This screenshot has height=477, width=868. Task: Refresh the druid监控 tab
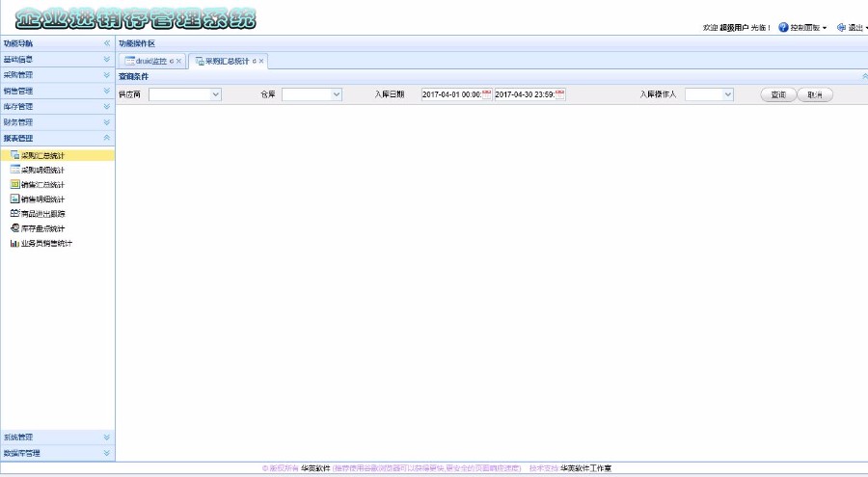[172, 62]
